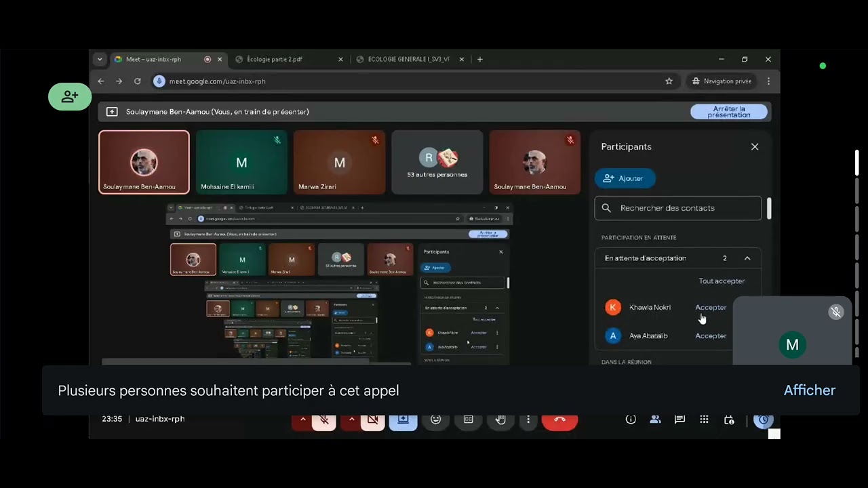Go back in the browser
868x488 pixels.
(100, 81)
